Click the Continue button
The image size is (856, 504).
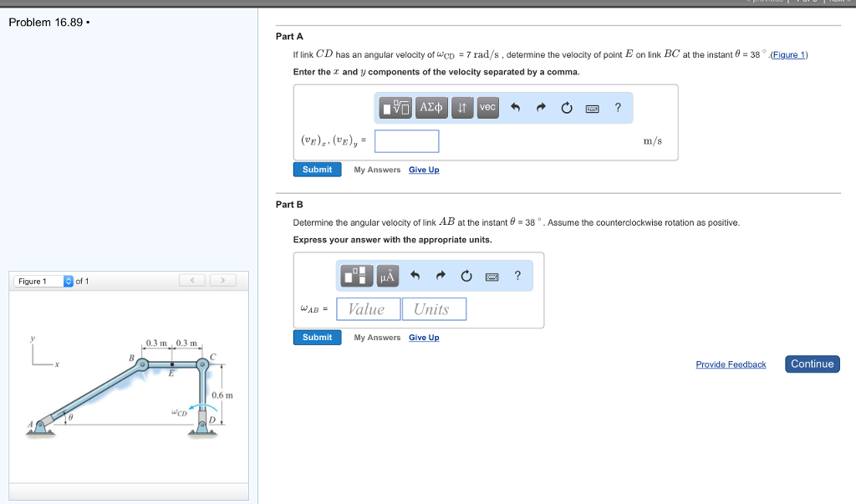pyautogui.click(x=812, y=364)
